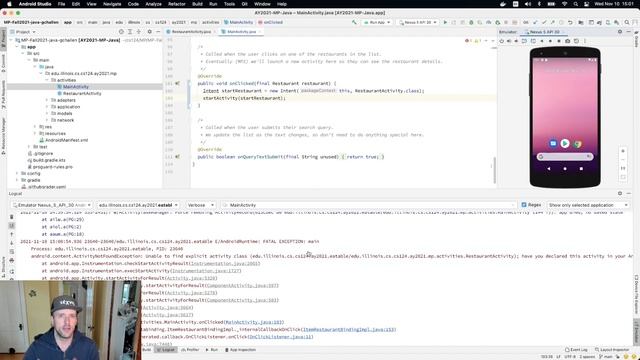Expand the models folder
The image size is (640, 360).
click(47, 113)
